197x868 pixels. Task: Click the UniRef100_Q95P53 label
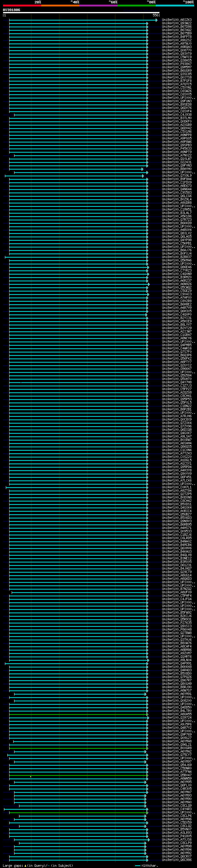click(x=177, y=399)
